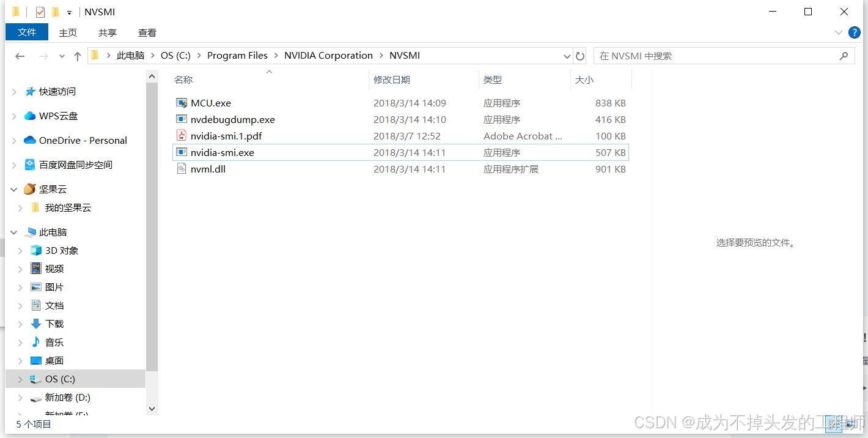Expand the OneDrive - Personal tree node
Screen dimensions: 868x438
tap(14, 141)
